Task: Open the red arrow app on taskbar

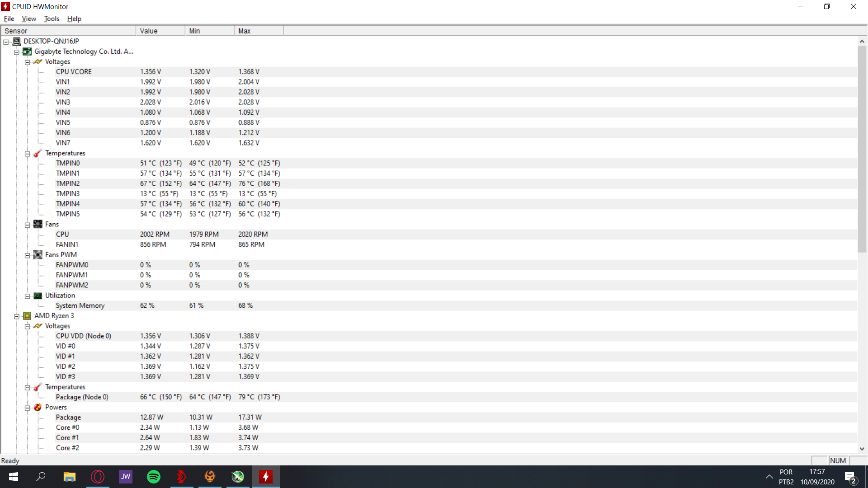Action: (182, 477)
